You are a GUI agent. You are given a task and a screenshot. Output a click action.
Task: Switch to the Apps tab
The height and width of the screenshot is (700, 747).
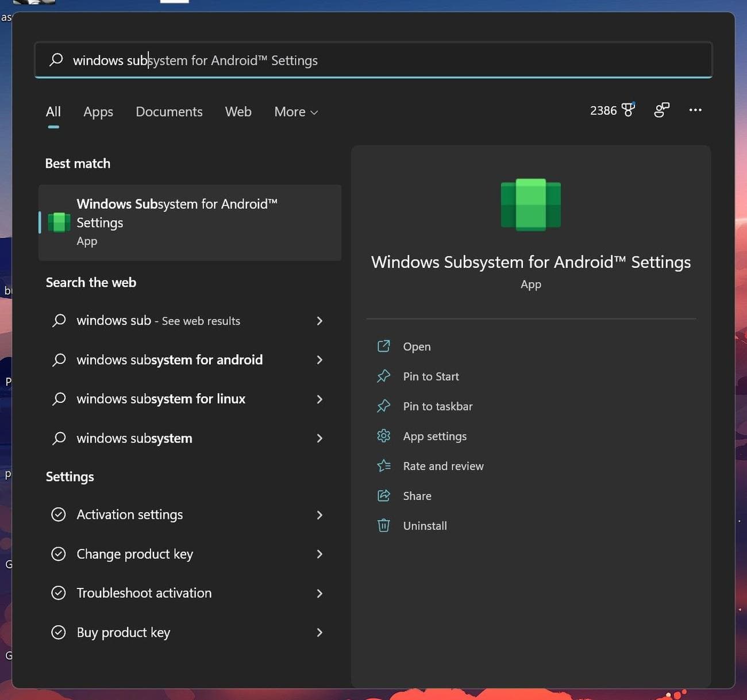[x=98, y=111]
